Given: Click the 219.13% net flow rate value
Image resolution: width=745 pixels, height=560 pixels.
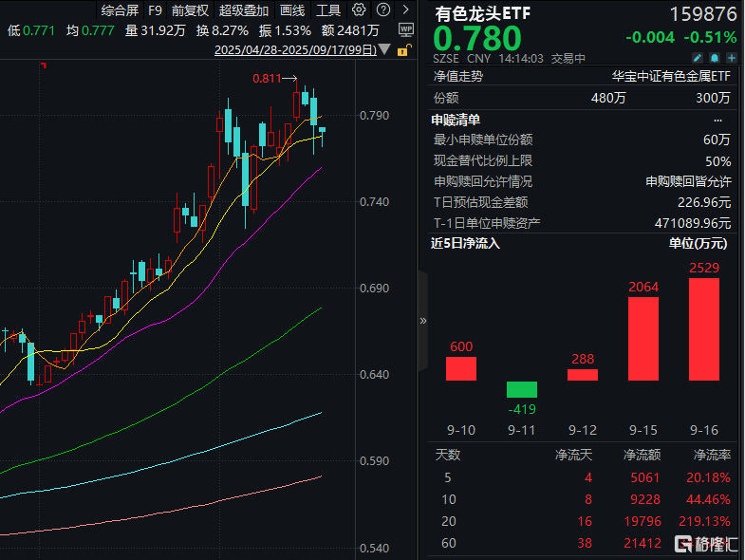Looking at the screenshot, I should [704, 521].
